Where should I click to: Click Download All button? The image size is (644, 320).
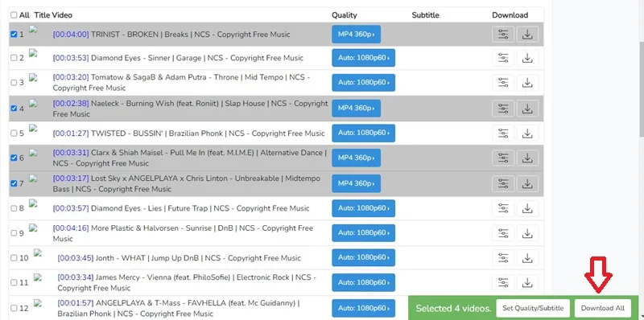tap(602, 308)
